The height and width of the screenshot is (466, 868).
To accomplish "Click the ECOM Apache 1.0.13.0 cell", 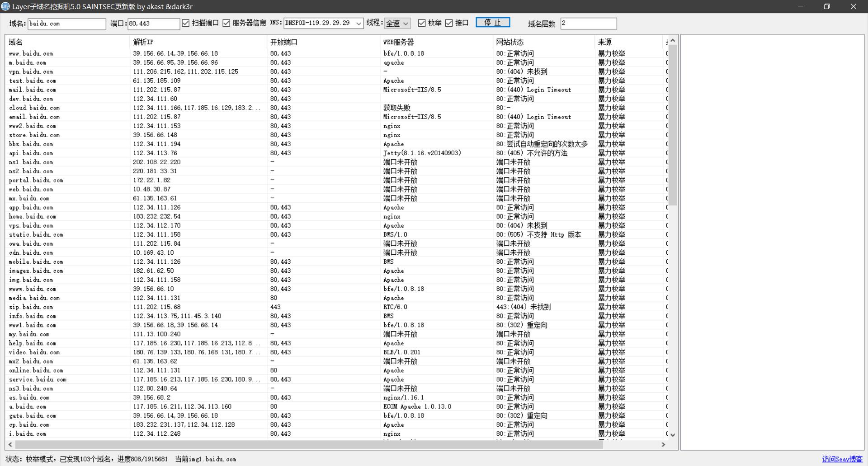I will coord(417,406).
